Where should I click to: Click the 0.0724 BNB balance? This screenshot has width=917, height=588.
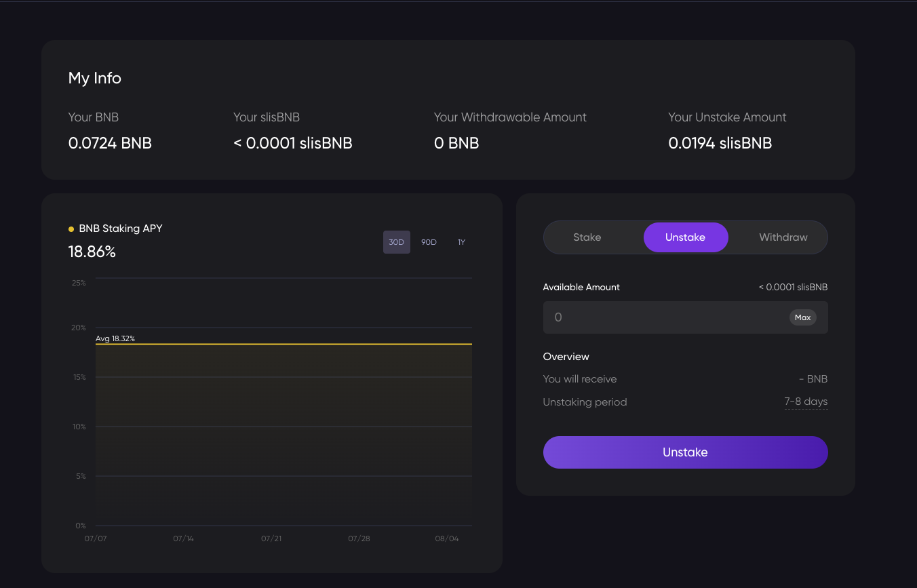point(110,143)
